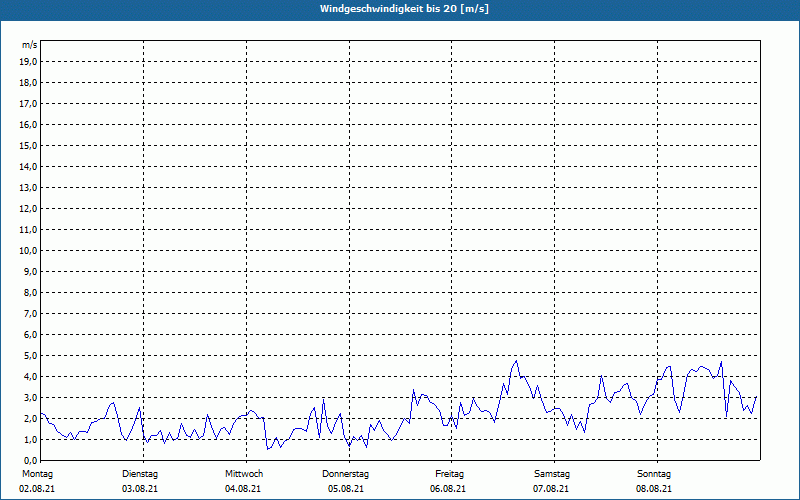Click the 'Dienstag' day label

[x=140, y=474]
